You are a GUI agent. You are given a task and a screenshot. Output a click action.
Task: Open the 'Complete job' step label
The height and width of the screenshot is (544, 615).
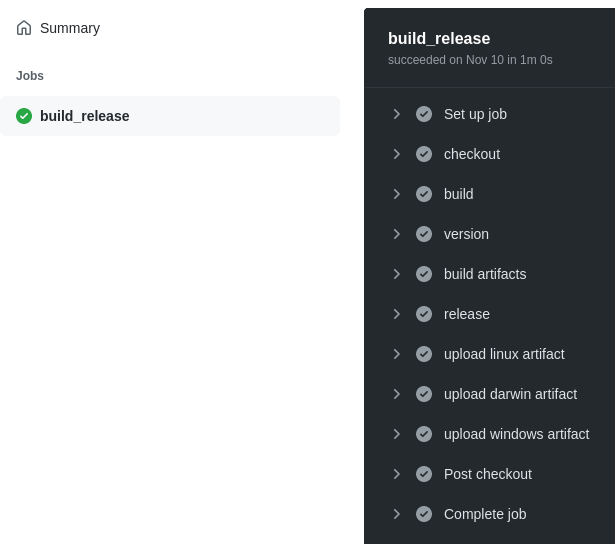[x=485, y=514]
